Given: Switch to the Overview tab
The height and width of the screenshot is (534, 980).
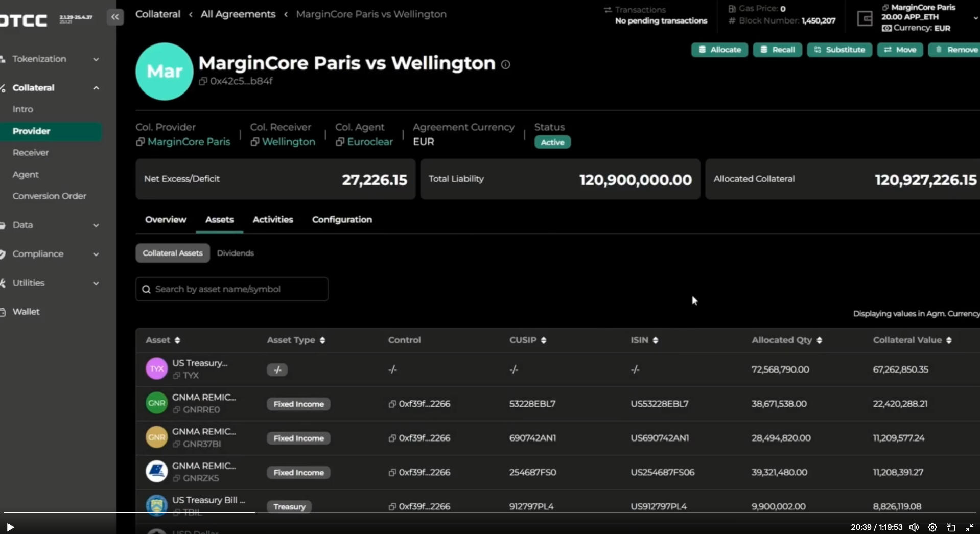Looking at the screenshot, I should (x=166, y=220).
